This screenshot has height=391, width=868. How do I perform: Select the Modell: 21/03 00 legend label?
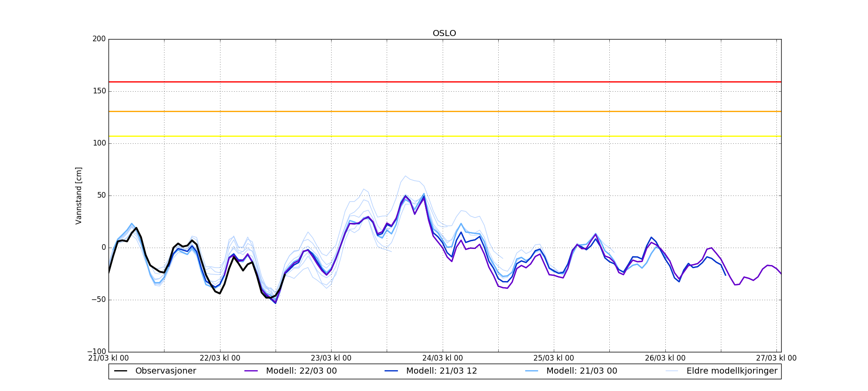click(582, 371)
